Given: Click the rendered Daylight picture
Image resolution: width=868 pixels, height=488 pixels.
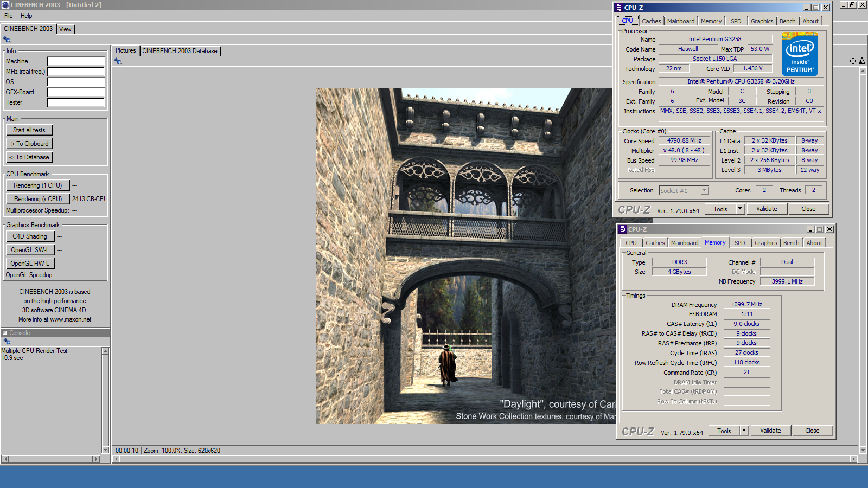Looking at the screenshot, I should (x=465, y=256).
